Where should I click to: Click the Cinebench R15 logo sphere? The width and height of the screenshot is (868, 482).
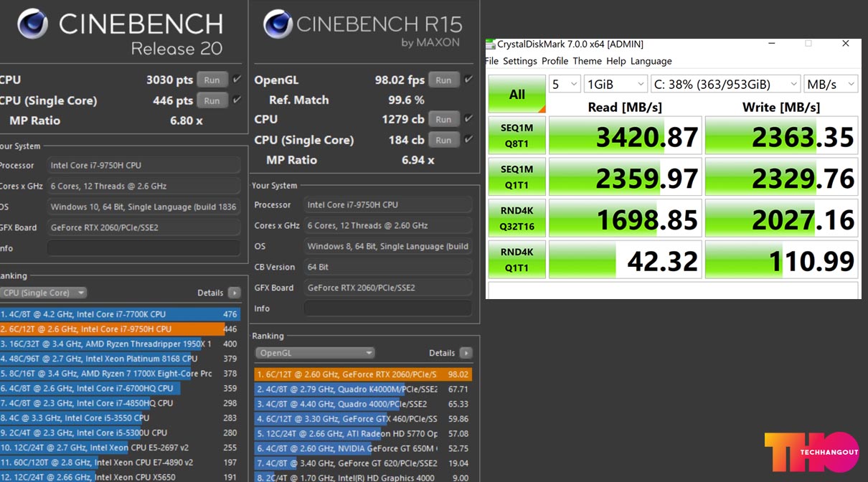pos(278,24)
